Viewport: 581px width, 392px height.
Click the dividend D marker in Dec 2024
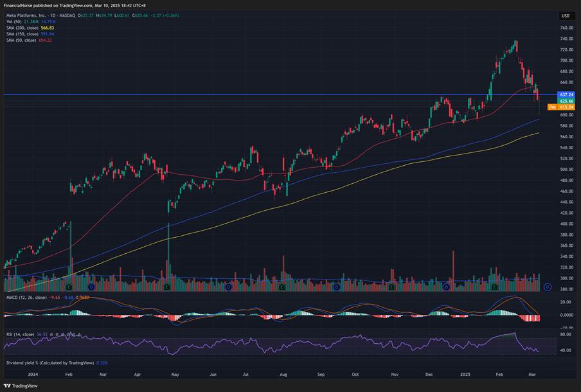pos(447,287)
